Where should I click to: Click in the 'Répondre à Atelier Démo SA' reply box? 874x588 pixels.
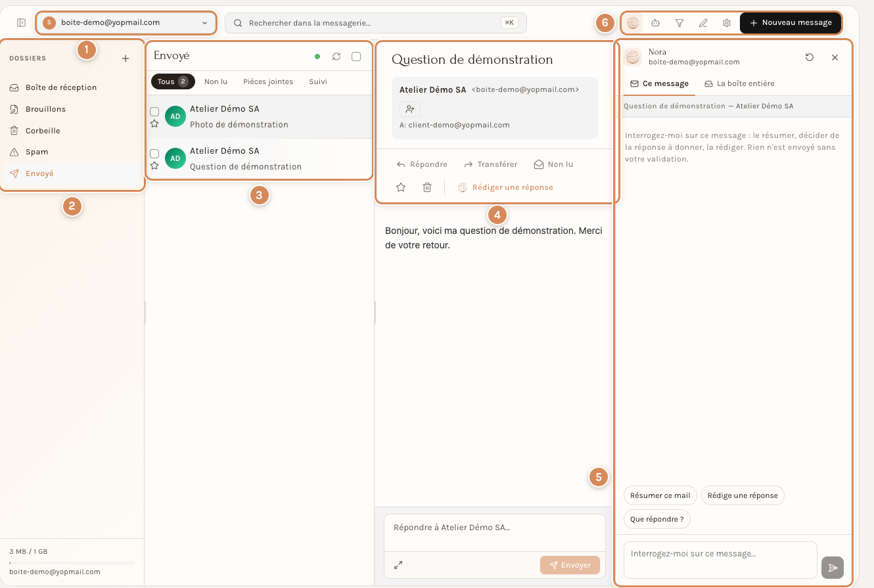tap(495, 532)
